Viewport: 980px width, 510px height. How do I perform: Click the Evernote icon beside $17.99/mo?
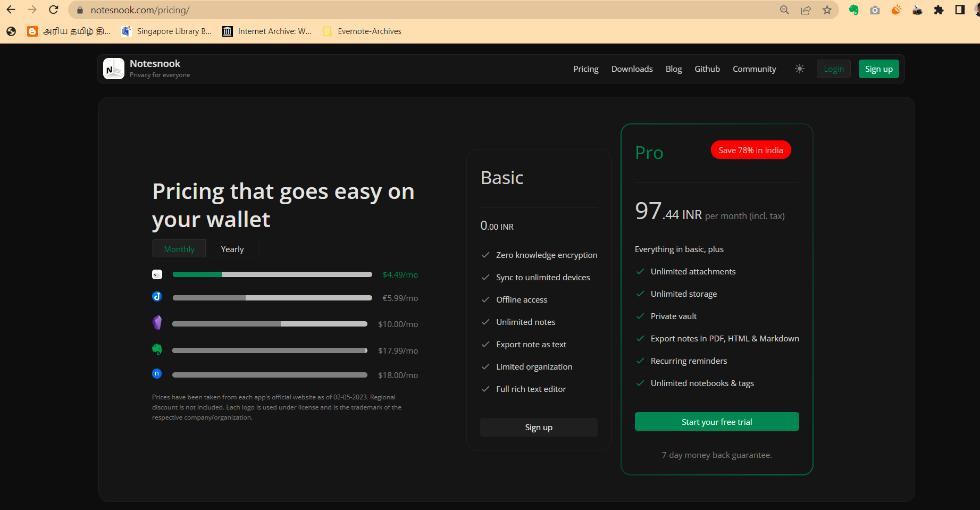[x=157, y=349]
